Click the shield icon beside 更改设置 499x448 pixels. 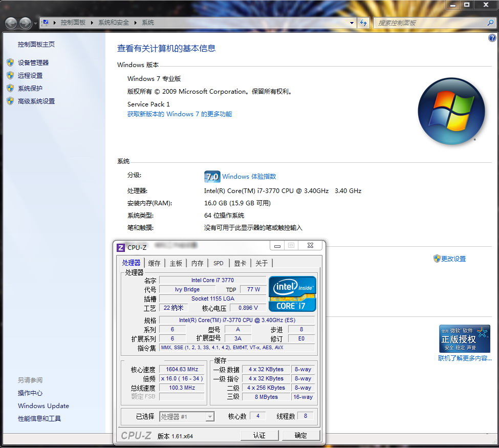click(x=437, y=259)
